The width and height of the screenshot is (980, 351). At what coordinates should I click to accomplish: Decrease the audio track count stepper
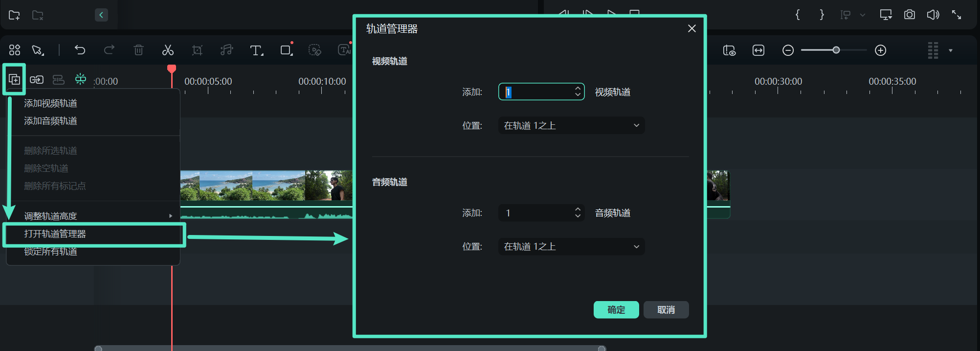pos(578,216)
